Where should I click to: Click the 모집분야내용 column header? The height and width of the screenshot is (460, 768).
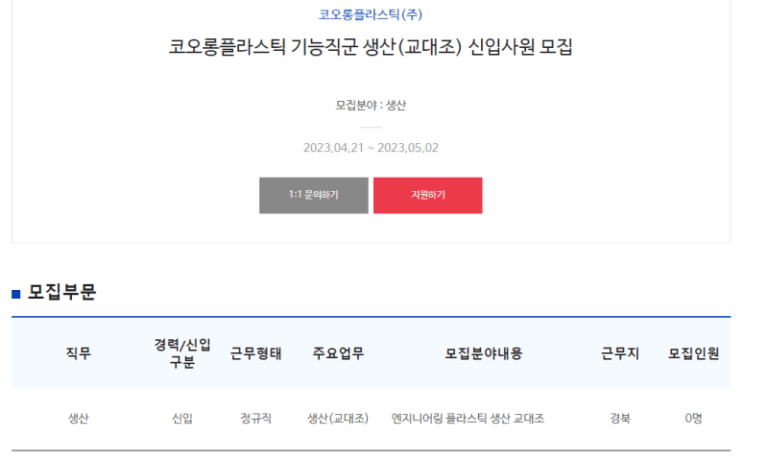coord(483,353)
